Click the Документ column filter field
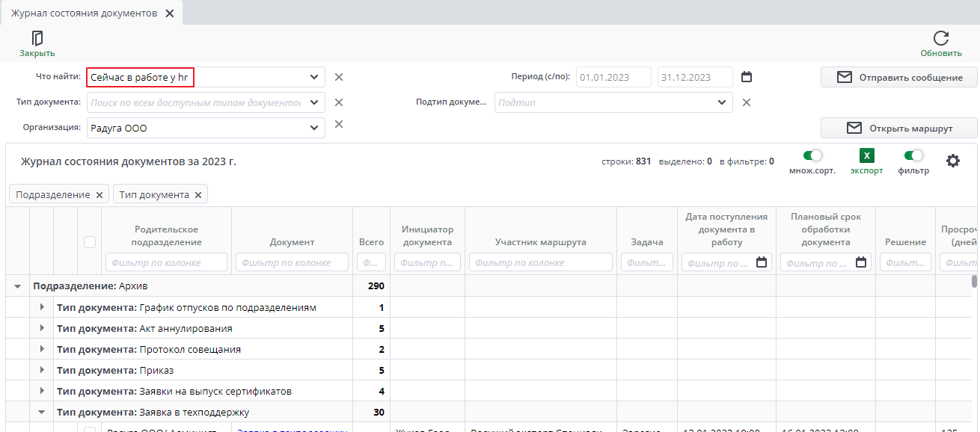Image resolution: width=980 pixels, height=432 pixels. tap(292, 262)
